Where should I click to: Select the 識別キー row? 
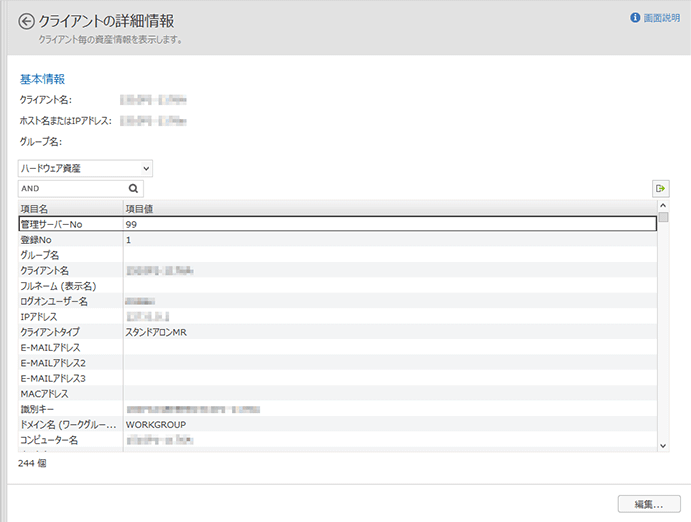(x=338, y=409)
